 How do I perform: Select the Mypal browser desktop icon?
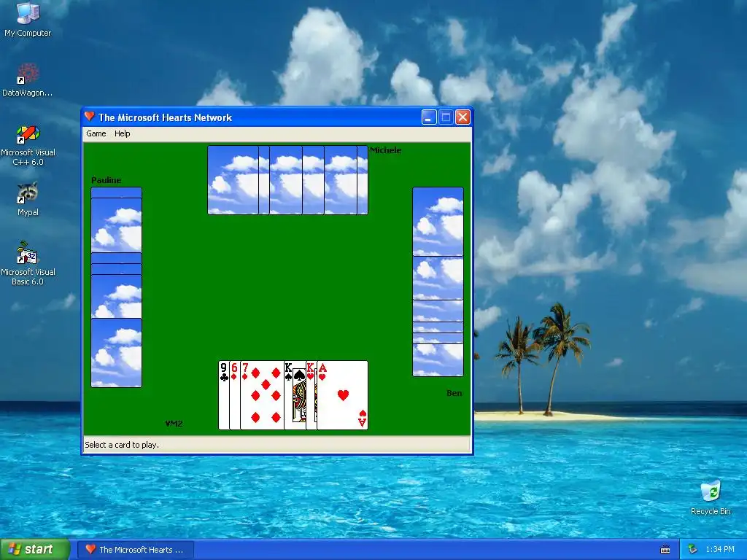click(28, 199)
